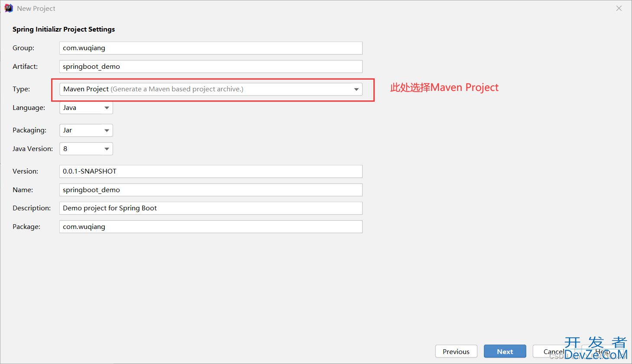The image size is (632, 364).
Task: Click the Package: label
Action: (x=26, y=227)
